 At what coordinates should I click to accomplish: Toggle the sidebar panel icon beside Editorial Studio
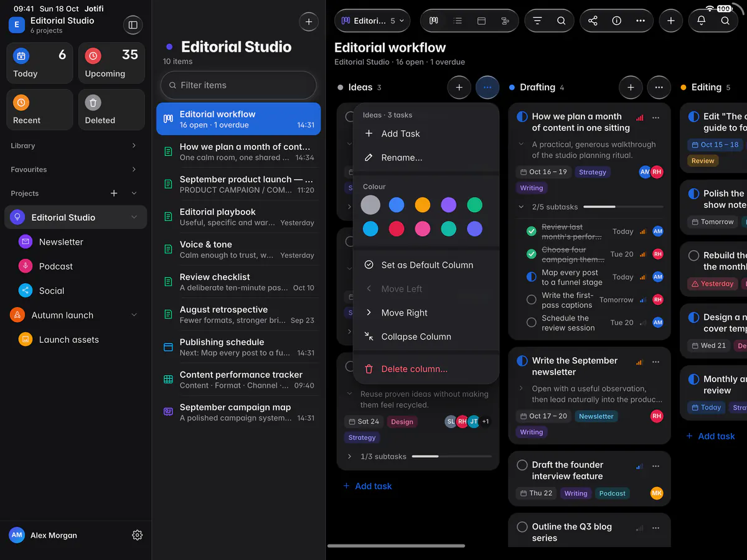click(x=132, y=25)
